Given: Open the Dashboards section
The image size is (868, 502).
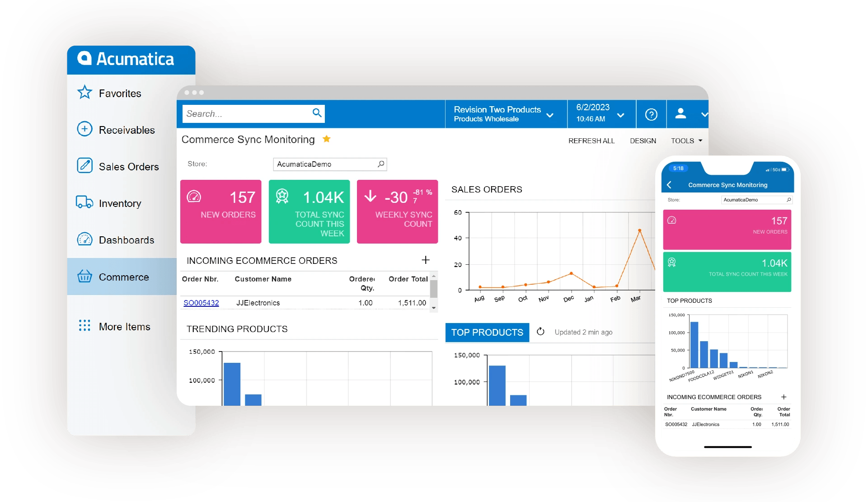Looking at the screenshot, I should pyautogui.click(x=85, y=239).
